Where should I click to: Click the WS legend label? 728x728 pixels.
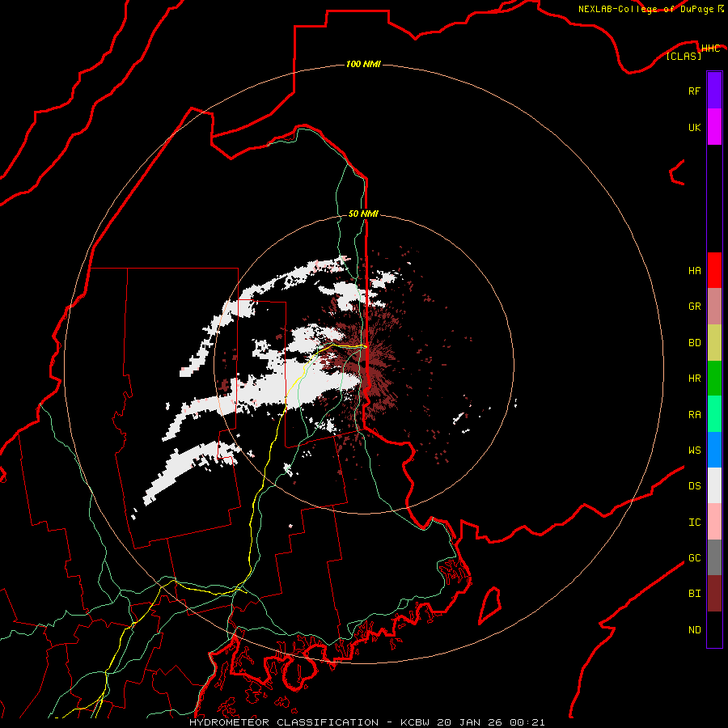pos(694,450)
